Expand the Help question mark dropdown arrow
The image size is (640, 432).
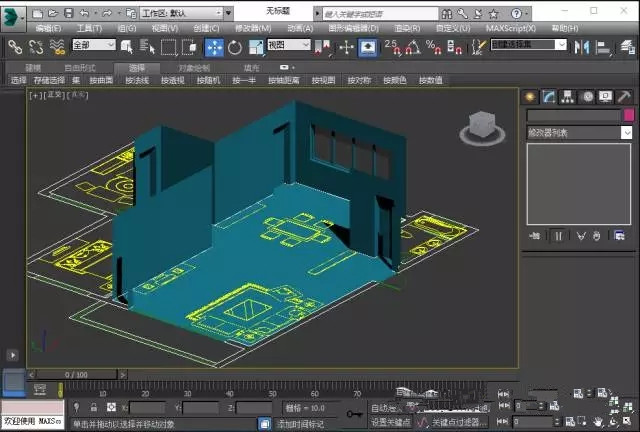[527, 14]
